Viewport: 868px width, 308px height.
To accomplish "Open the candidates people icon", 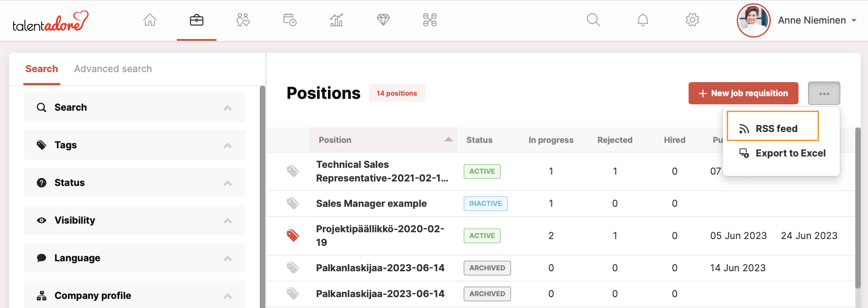I will tap(243, 20).
